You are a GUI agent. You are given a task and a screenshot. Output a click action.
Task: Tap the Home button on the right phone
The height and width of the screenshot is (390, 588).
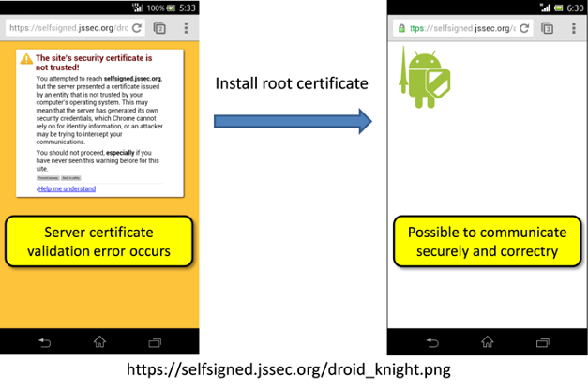point(487,342)
